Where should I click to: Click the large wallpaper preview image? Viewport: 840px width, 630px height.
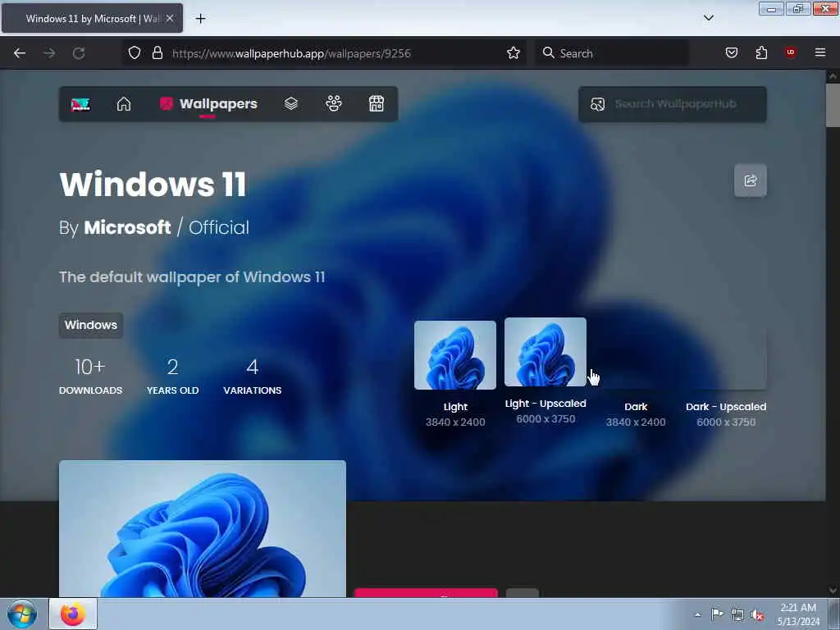[203, 529]
